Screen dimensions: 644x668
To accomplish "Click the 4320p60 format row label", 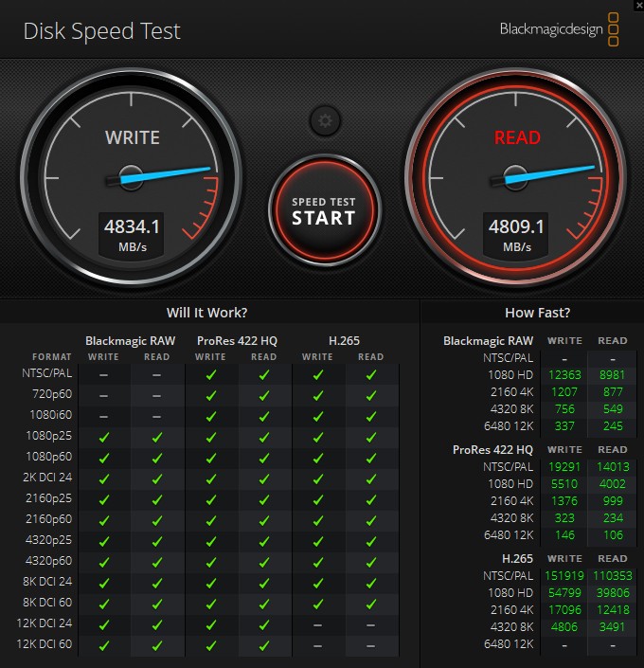I will tap(49, 561).
